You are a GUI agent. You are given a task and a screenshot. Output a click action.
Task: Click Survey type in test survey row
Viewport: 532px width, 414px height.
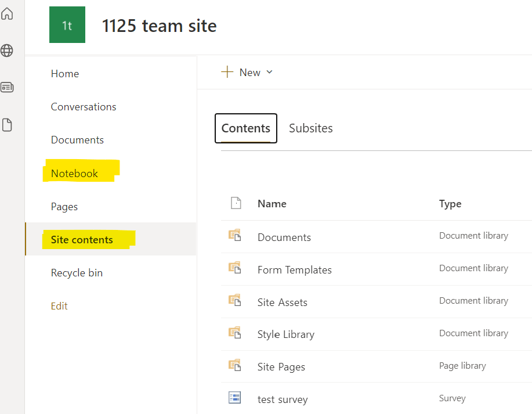453,398
